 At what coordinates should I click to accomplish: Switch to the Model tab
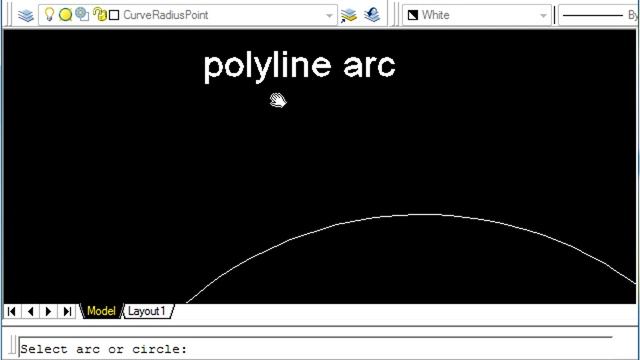[x=101, y=311]
